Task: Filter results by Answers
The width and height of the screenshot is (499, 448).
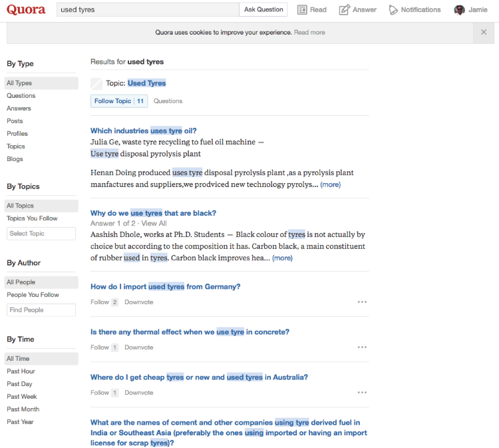Action: point(19,109)
